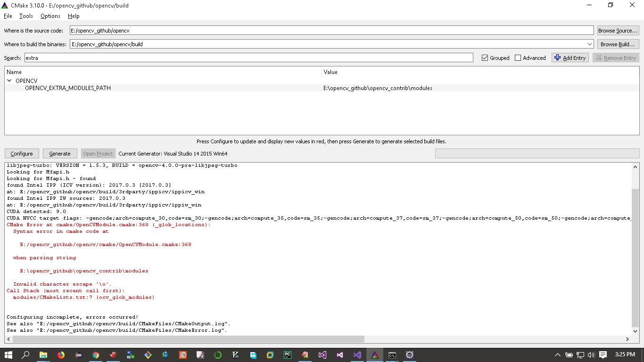Viewport: 644px width, 362px height.
Task: Open the Options menu
Action: click(50, 16)
